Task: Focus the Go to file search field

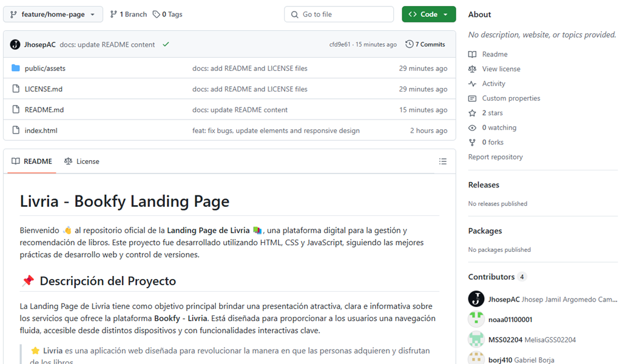Action: point(339,15)
